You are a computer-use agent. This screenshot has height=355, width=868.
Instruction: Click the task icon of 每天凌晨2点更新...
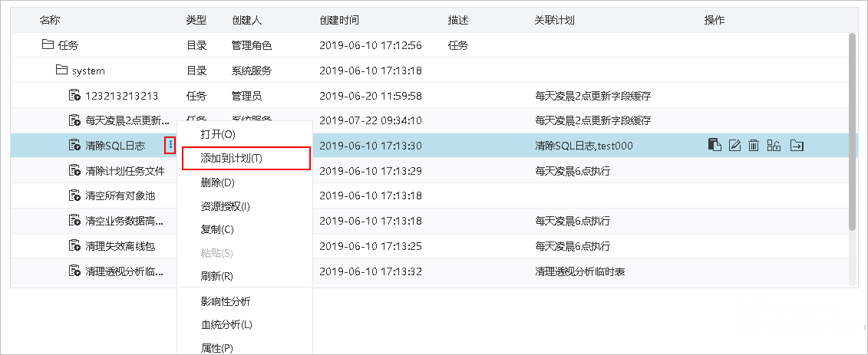click(x=74, y=120)
